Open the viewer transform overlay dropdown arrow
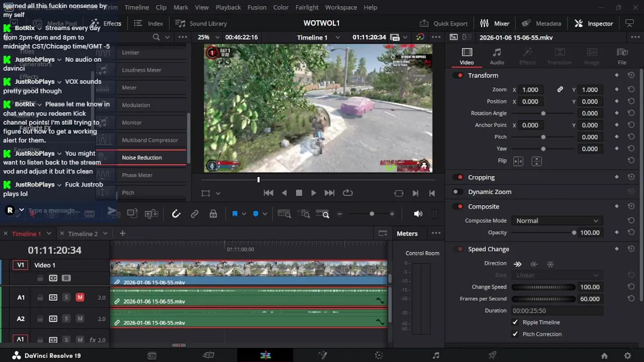This screenshot has width=644, height=362. coord(218,193)
